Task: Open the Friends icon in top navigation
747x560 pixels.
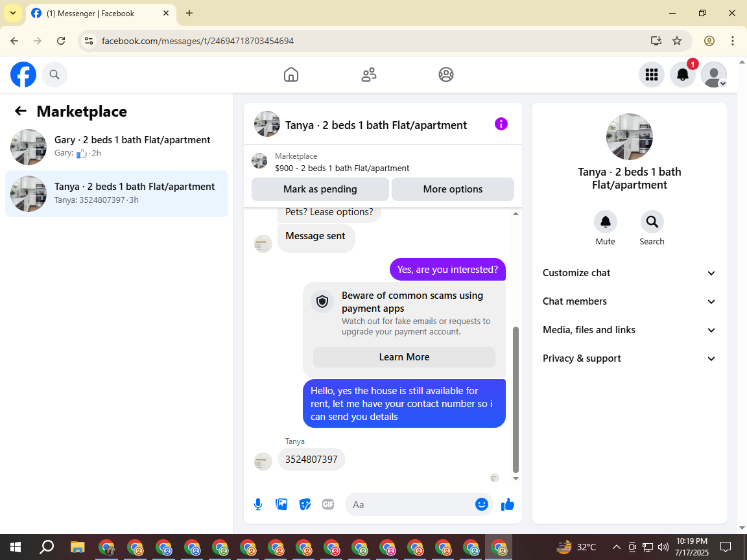Action: click(369, 75)
